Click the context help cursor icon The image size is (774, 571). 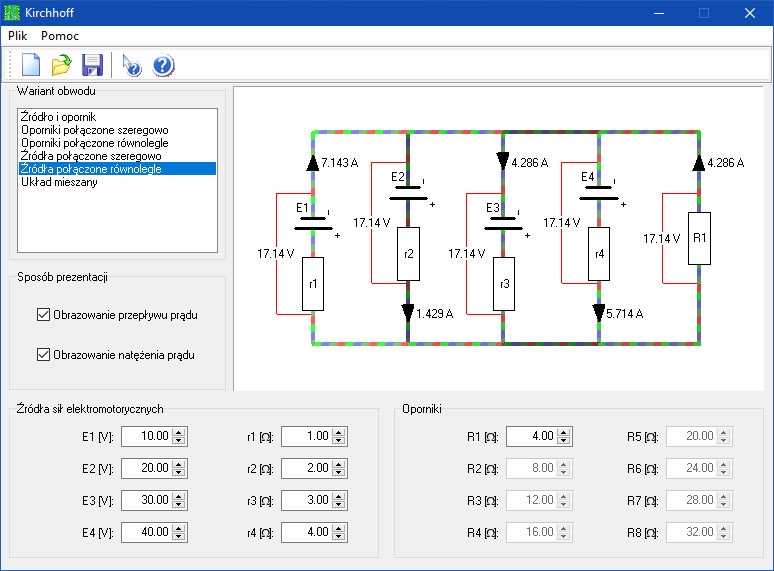click(132, 66)
